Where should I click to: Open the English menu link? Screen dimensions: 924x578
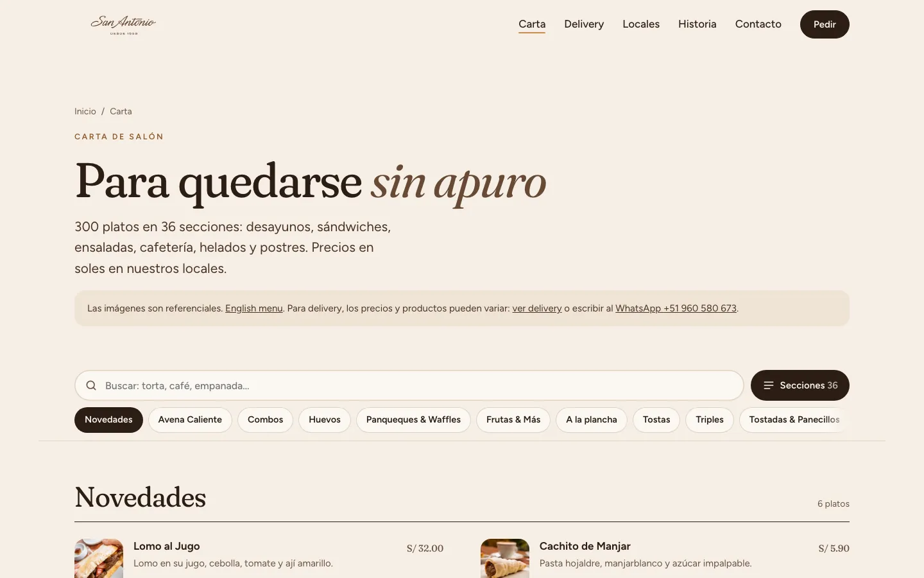[x=254, y=308]
